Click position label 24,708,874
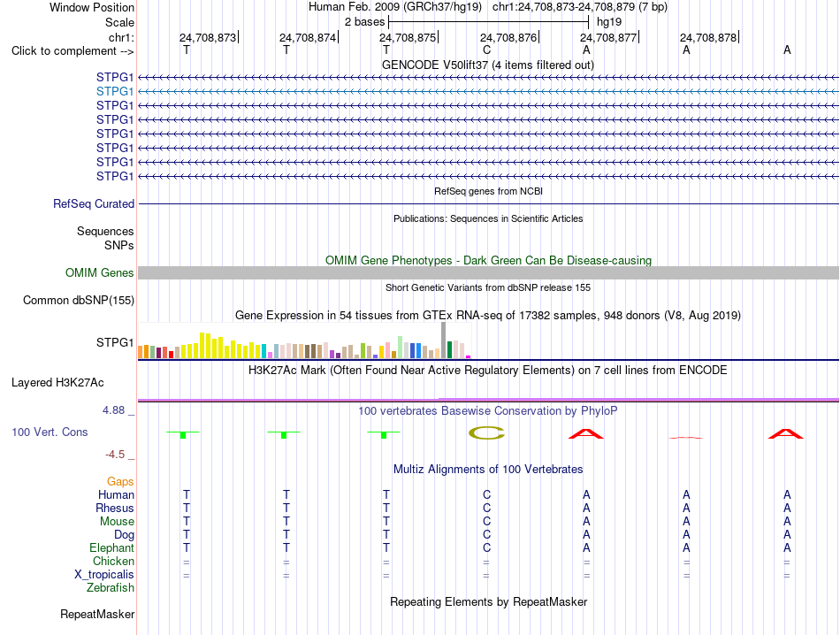Viewport: 840px width, 635px height. tap(308, 37)
